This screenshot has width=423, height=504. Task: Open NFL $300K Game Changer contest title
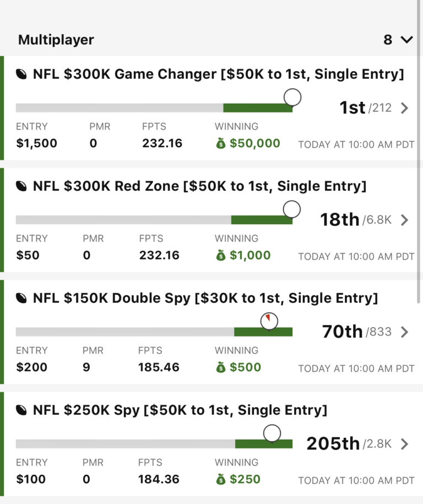218,74
